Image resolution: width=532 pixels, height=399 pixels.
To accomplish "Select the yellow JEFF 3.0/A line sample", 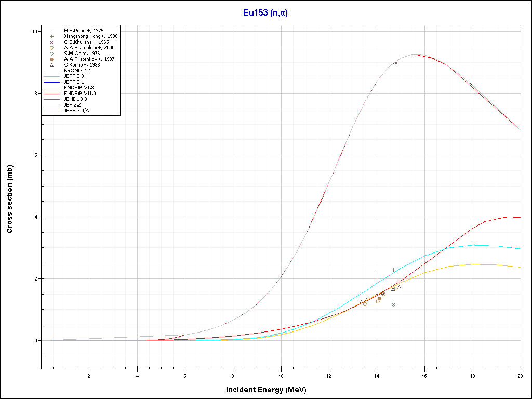I will pyautogui.click(x=52, y=111).
